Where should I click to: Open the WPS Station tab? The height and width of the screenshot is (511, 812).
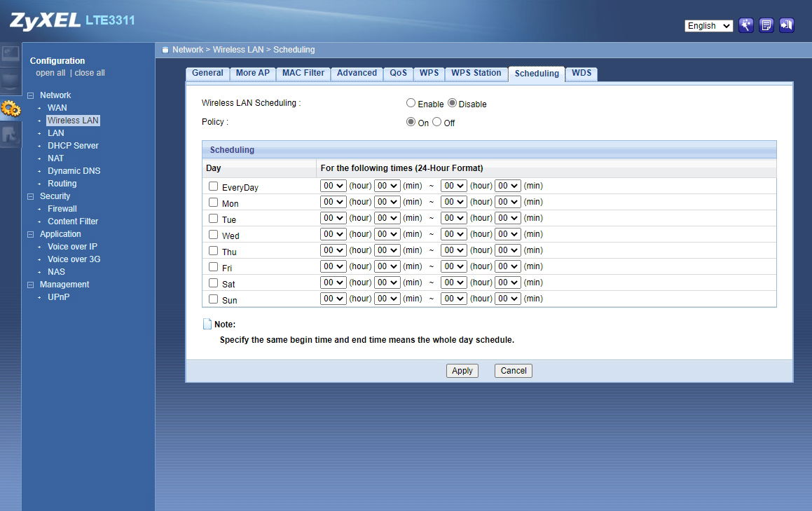click(476, 73)
